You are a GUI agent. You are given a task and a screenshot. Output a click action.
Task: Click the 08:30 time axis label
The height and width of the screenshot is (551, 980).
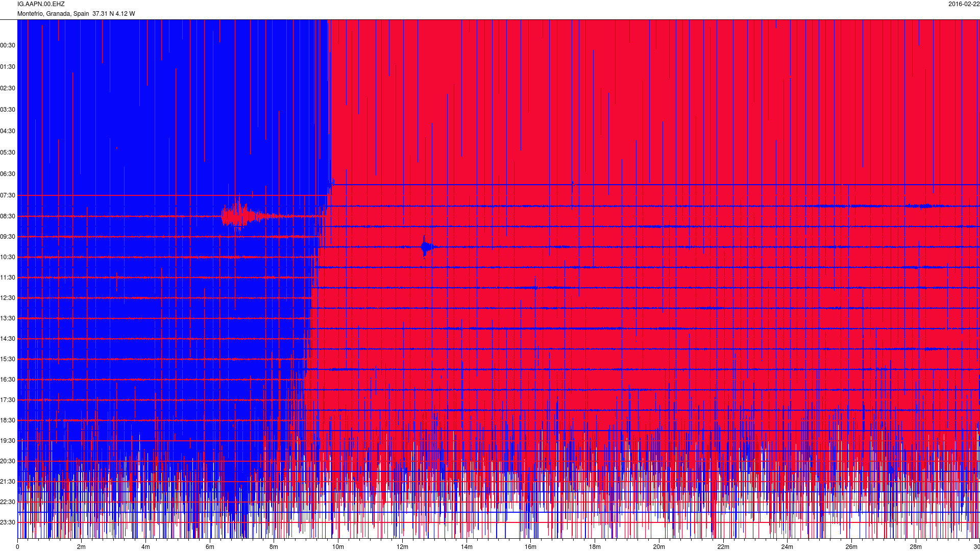[8, 216]
